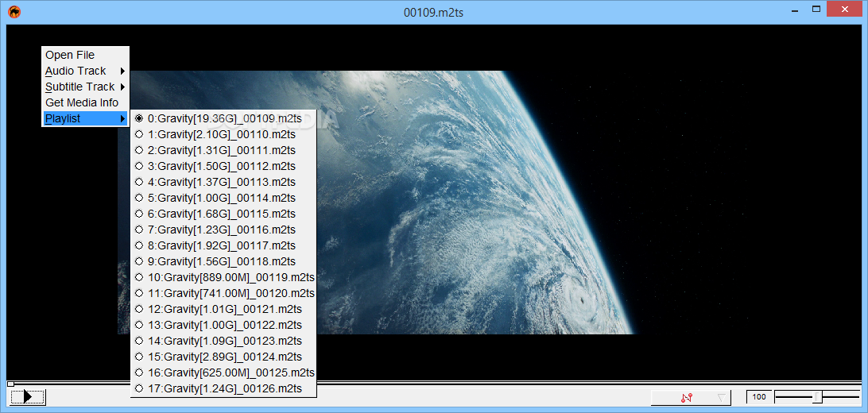The image size is (868, 413).
Task: Select playlist item 7:Gravity[1.23G]_00116.m2ts
Action: [x=223, y=230]
